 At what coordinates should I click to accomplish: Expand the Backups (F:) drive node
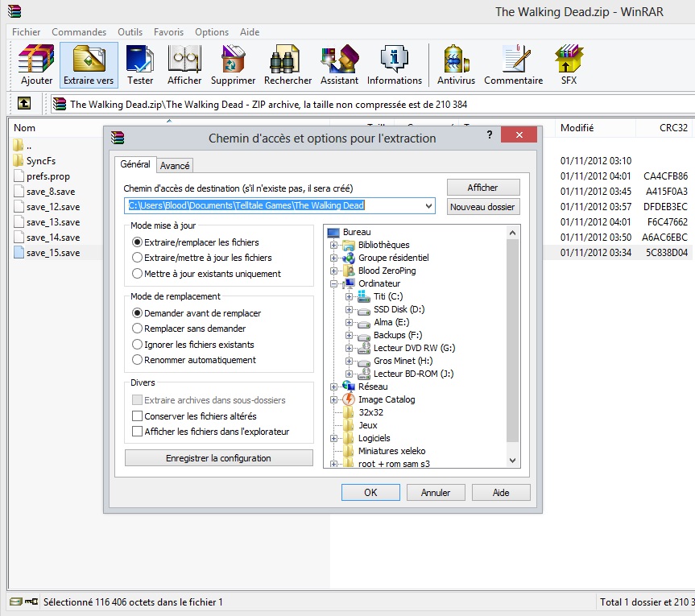[x=349, y=335]
